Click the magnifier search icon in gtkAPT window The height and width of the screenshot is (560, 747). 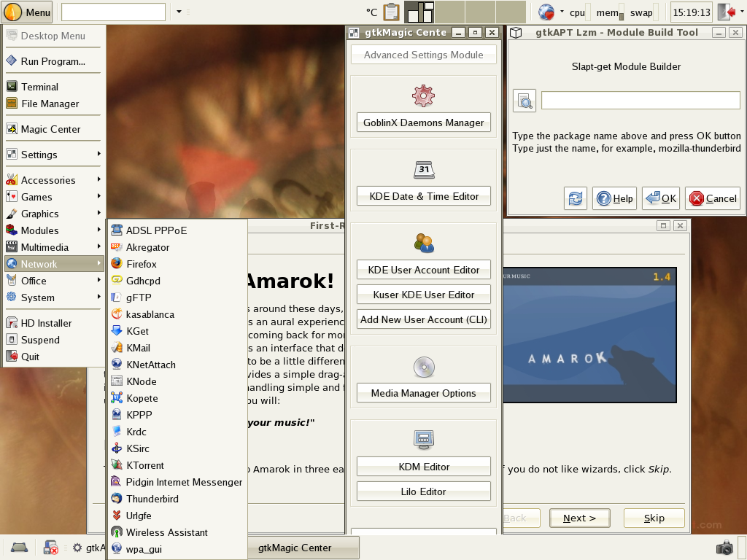coord(525,101)
